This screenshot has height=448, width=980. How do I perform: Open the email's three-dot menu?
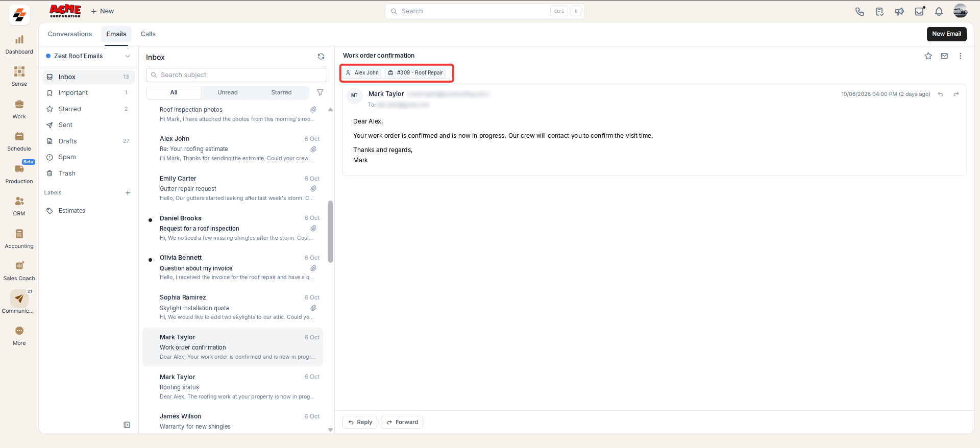point(960,56)
